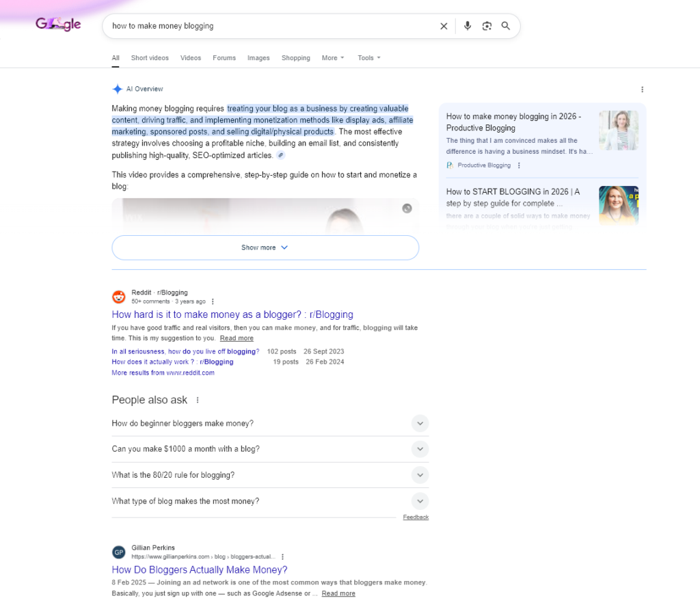This screenshot has width=700, height=609.
Task: Switch to the Images tab
Action: coord(258,57)
